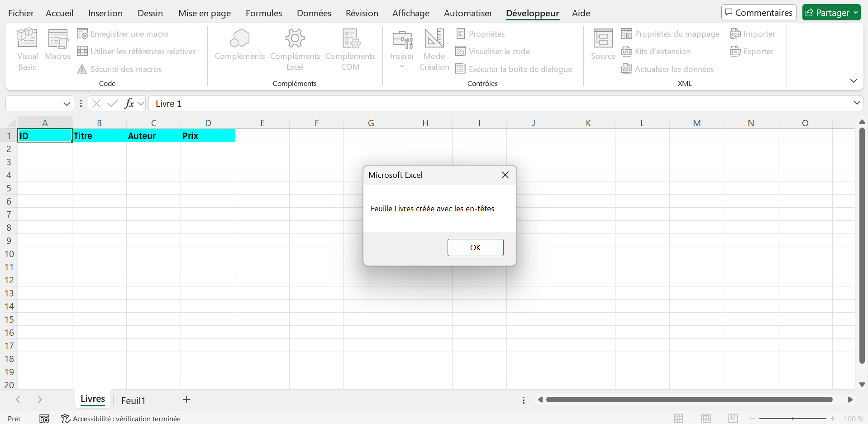Click the Name Box field
Viewport: 868px width, 424px height.
pyautogui.click(x=34, y=104)
